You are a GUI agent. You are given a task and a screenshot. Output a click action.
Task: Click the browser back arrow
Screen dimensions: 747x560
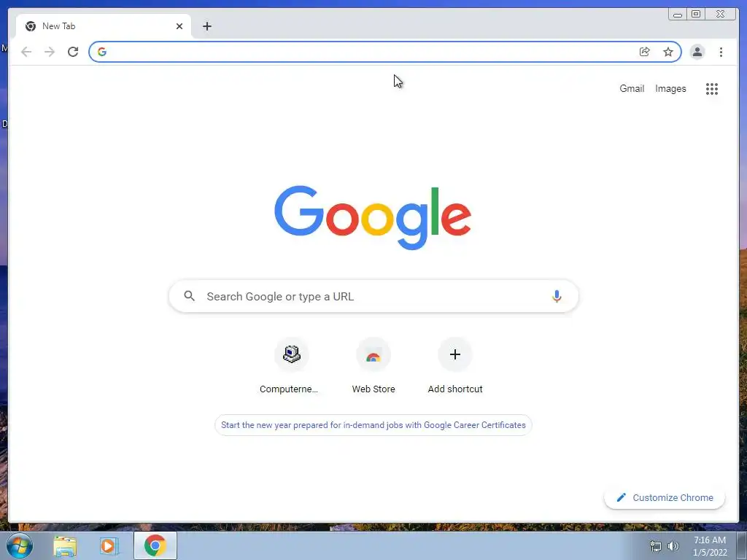coord(26,52)
